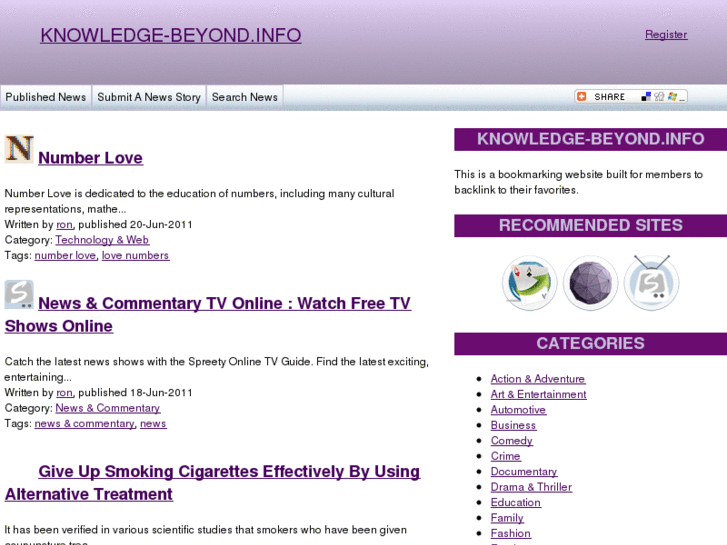Screen dimensions: 727x545
Task: Open the Number Love story headline
Action: point(90,158)
